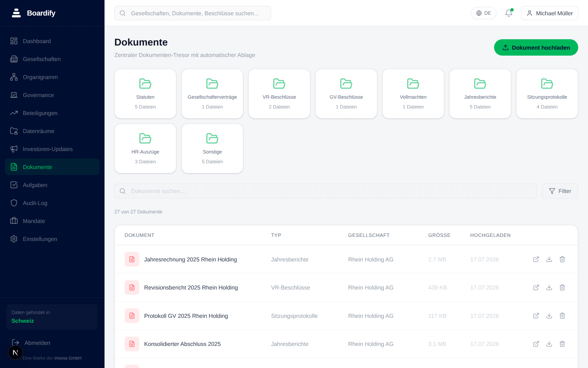Open the notifications bell
Viewport: 588px width, 368px height.
click(x=509, y=13)
